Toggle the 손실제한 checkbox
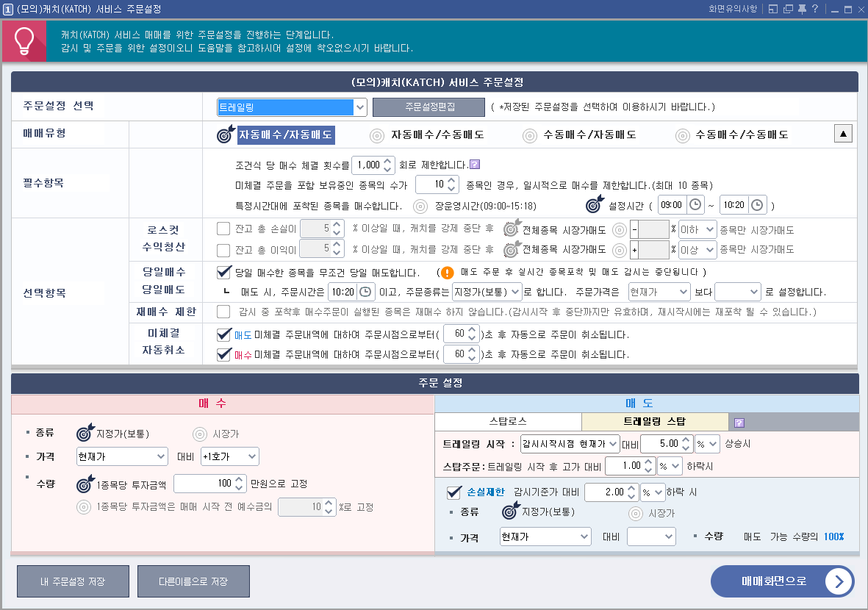 (454, 492)
